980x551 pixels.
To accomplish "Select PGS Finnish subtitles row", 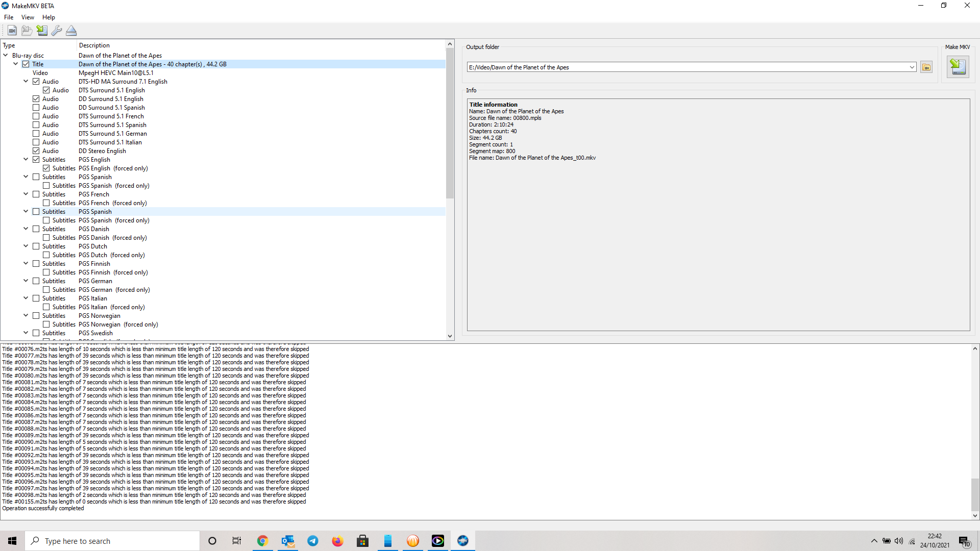I will click(x=223, y=264).
